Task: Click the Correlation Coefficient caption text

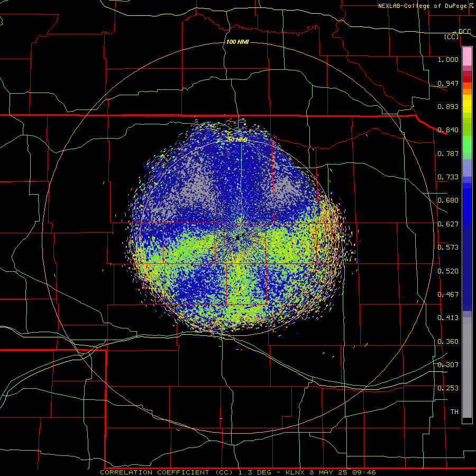Action: coord(237,472)
